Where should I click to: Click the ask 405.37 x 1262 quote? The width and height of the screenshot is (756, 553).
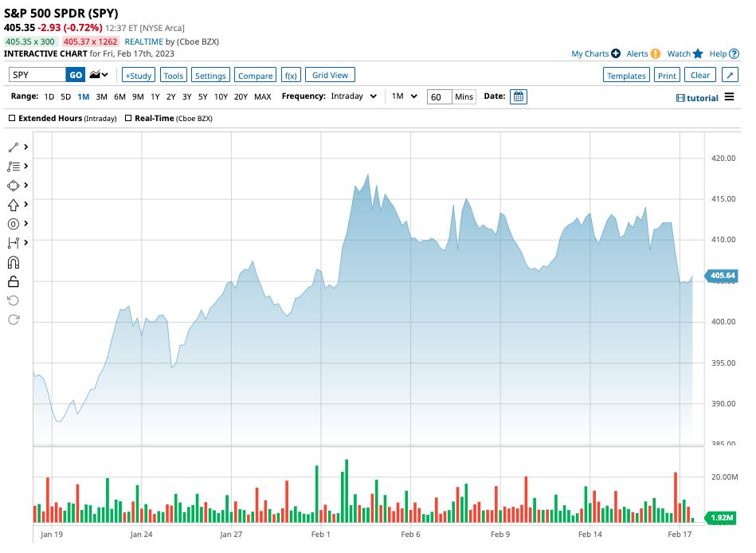[90, 41]
